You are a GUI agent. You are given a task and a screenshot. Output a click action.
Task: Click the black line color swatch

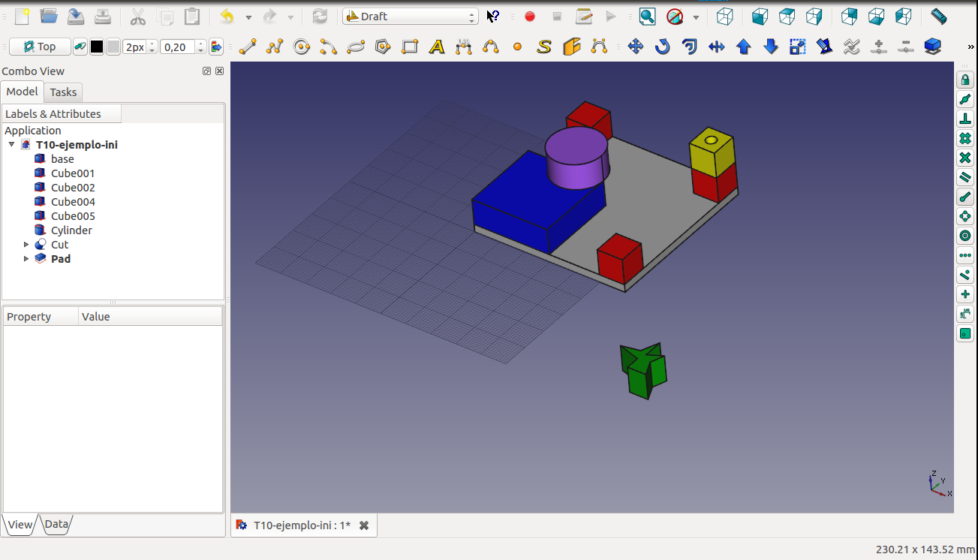[97, 47]
